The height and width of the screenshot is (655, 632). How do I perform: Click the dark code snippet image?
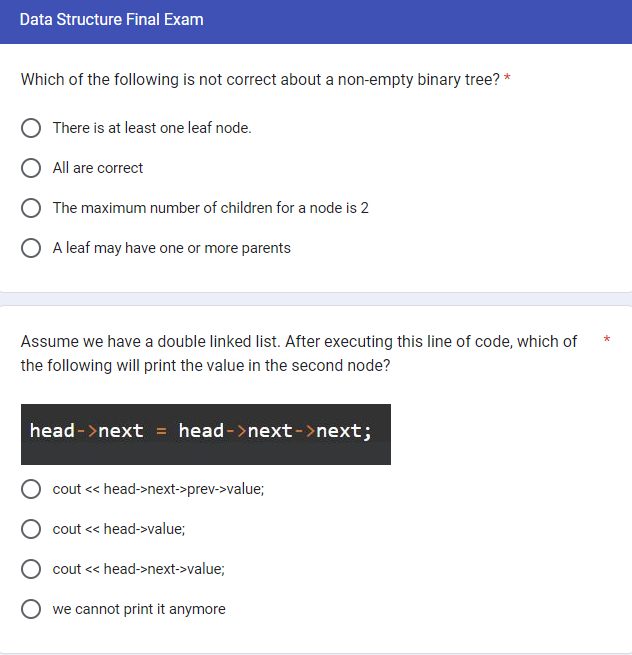[205, 434]
